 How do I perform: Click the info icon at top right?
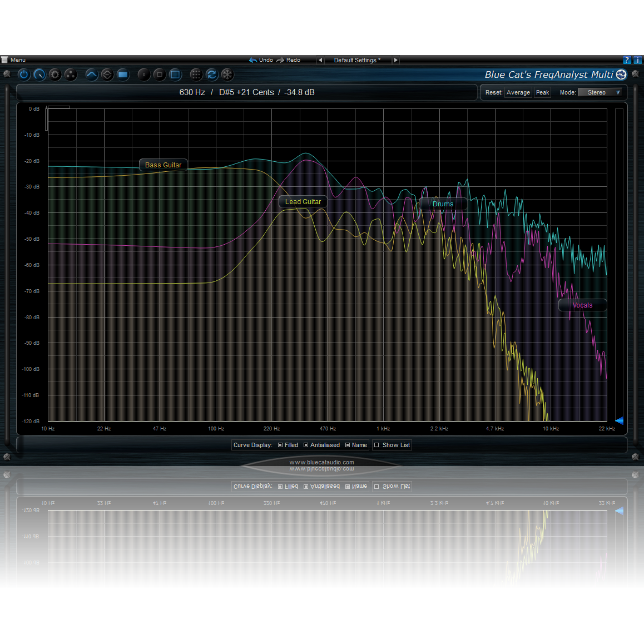tap(637, 60)
